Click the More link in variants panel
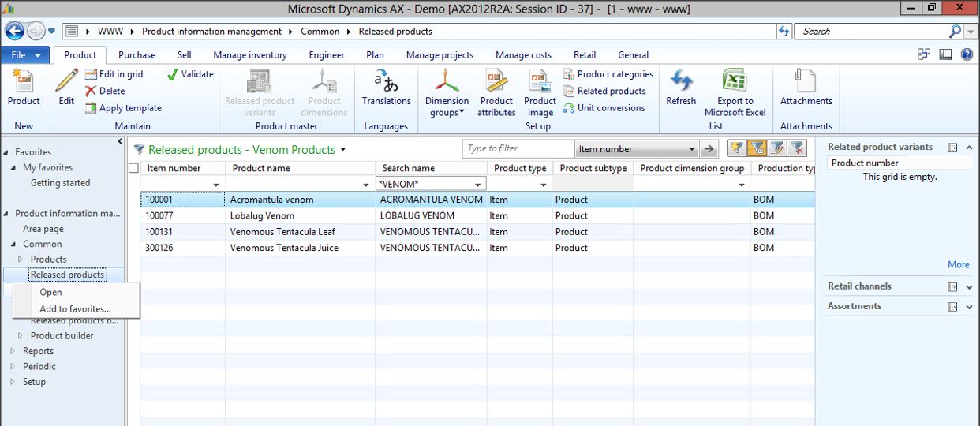 coord(958,265)
